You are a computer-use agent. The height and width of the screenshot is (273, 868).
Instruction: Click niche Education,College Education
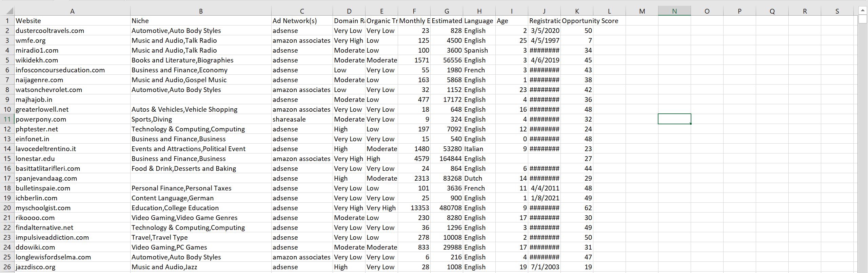201,208
